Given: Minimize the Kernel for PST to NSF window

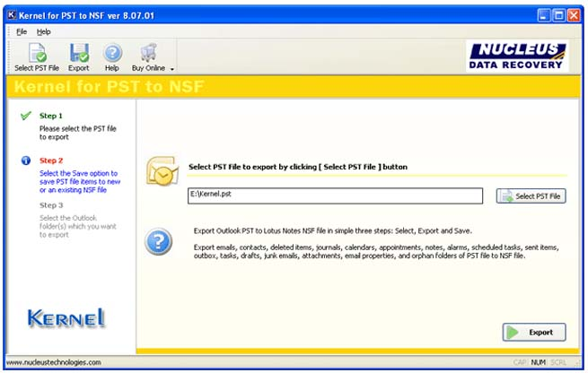Looking at the screenshot, I should point(543,15).
